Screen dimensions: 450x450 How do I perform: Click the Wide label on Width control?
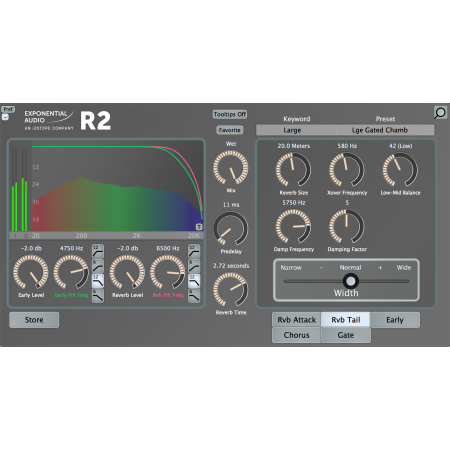click(404, 268)
